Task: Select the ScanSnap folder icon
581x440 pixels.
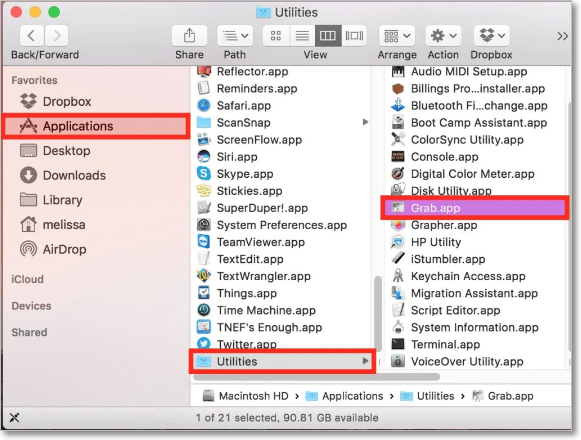Action: [x=203, y=122]
